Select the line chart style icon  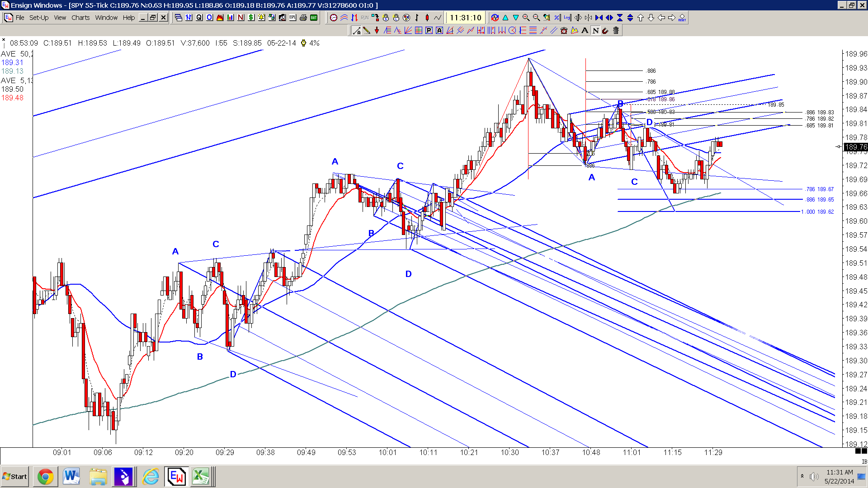tap(438, 18)
